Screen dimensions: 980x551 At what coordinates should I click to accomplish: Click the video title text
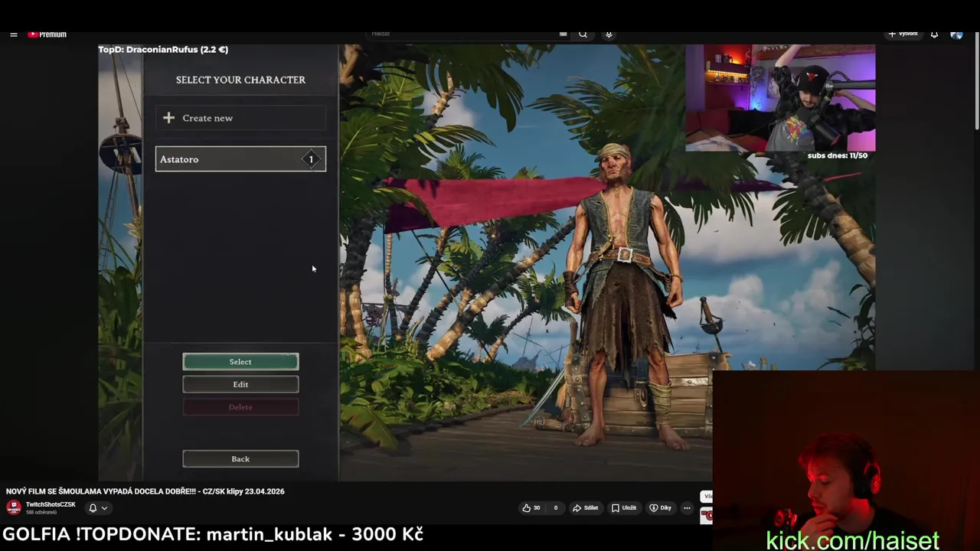(x=145, y=491)
